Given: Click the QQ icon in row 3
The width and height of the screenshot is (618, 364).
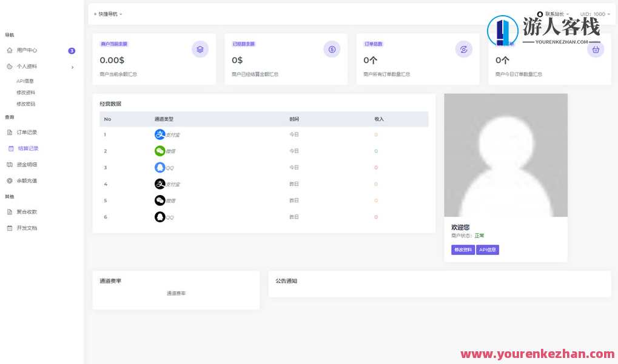Looking at the screenshot, I should pos(160,167).
